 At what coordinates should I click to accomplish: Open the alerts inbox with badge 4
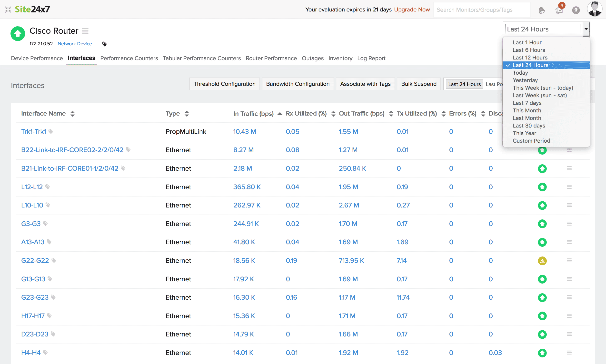(x=559, y=10)
